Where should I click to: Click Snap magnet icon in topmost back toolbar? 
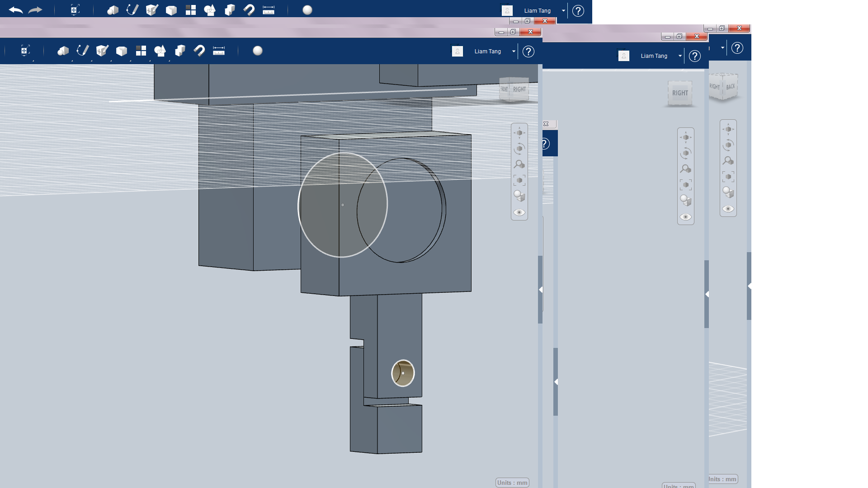pyautogui.click(x=249, y=10)
